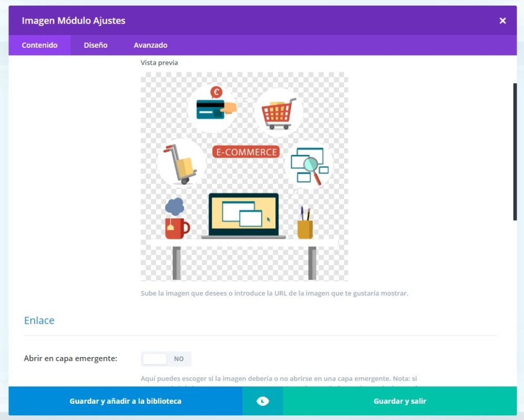Click the toggle switch under the Enlace section
This screenshot has width=524, height=420.
tap(166, 359)
